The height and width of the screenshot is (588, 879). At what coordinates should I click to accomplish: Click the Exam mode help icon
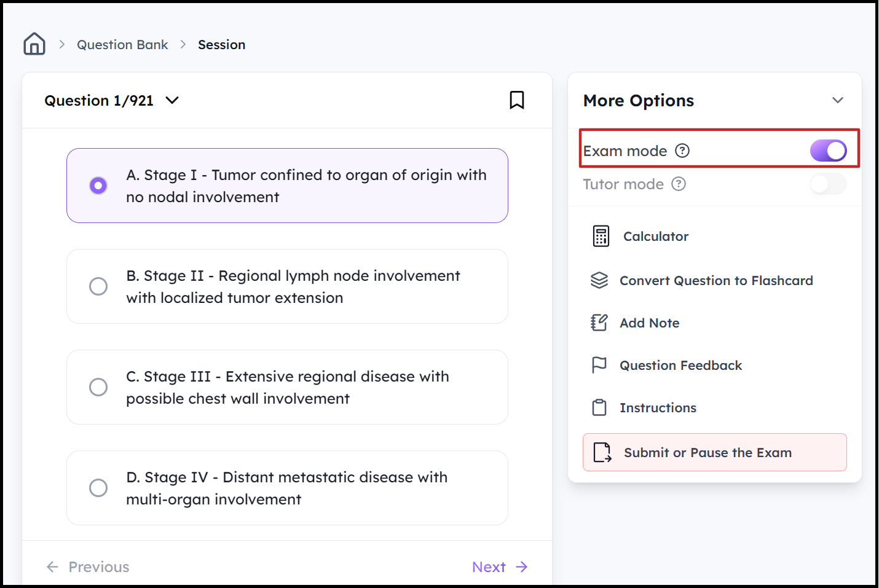682,151
